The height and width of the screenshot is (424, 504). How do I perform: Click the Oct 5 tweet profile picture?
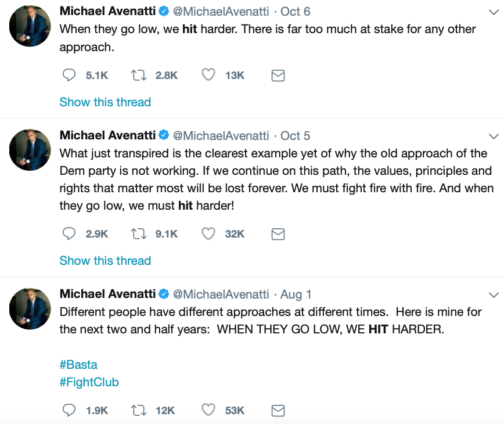(30, 150)
